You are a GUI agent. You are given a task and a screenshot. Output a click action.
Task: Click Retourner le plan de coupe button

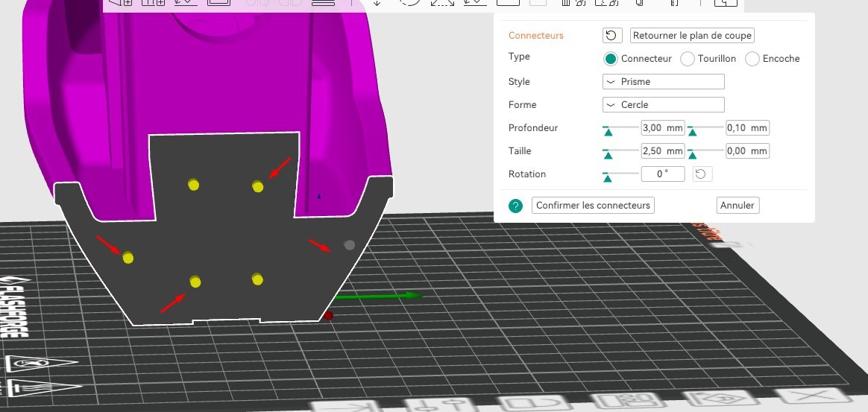click(x=692, y=36)
